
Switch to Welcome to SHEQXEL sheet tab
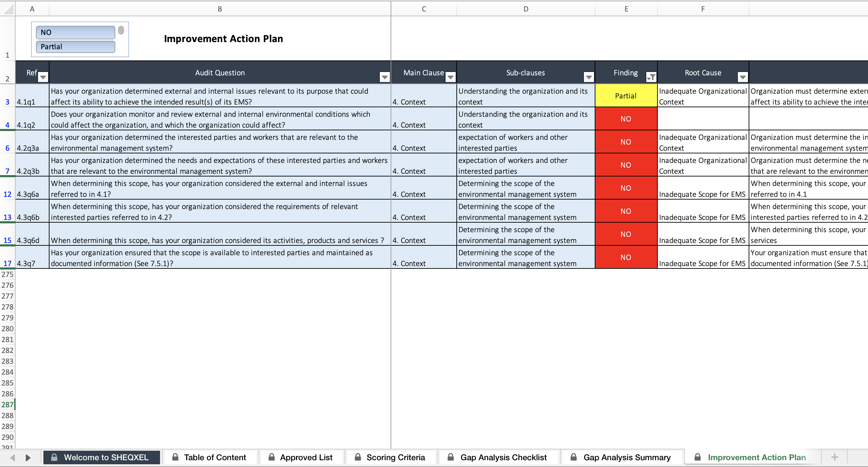tap(101, 457)
